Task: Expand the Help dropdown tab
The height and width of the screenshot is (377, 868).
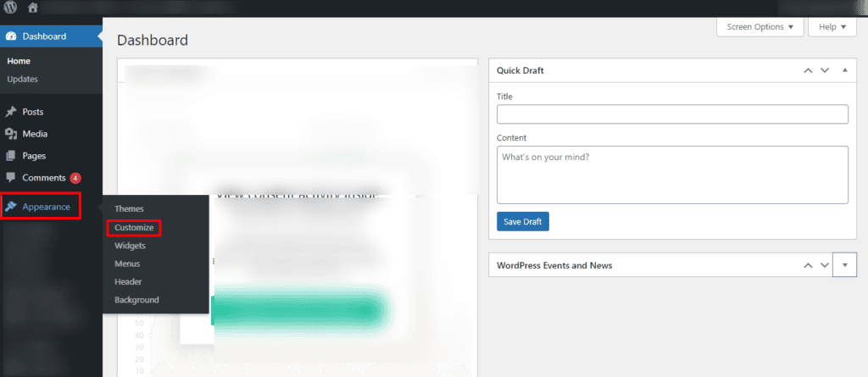Action: pos(832,27)
